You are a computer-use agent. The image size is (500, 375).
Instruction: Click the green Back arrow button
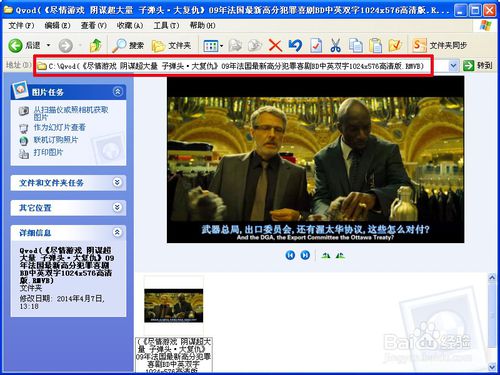[x=15, y=45]
